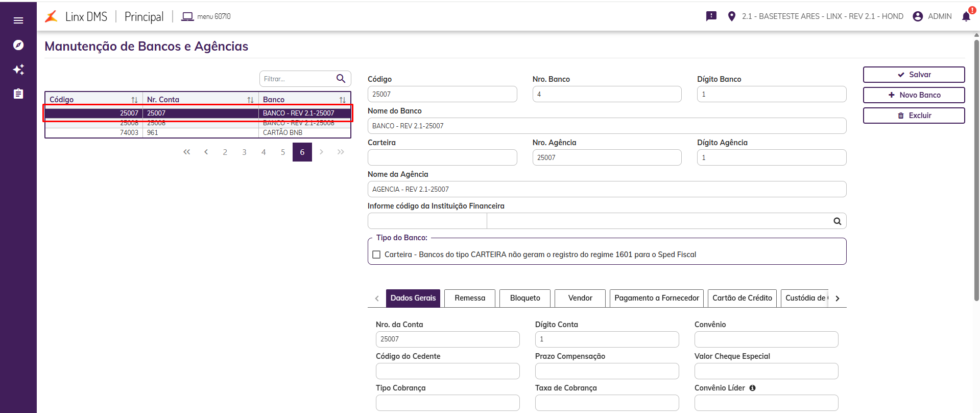The image size is (980, 413).
Task: Sort the table by Nr. Conta column
Action: tap(250, 100)
